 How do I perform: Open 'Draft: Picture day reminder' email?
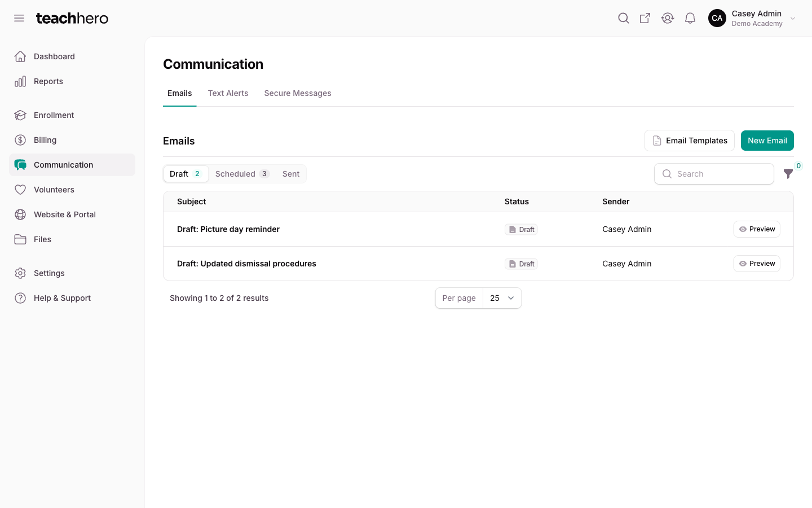(x=228, y=229)
